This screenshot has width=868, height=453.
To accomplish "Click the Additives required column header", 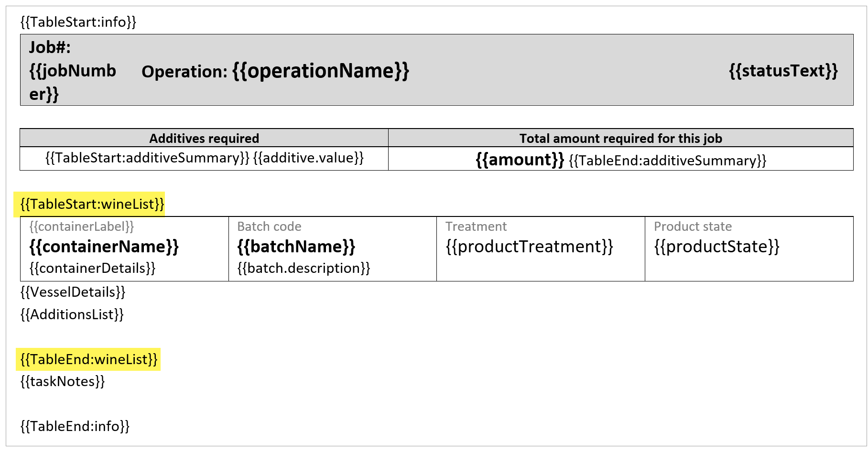I will 204,139.
